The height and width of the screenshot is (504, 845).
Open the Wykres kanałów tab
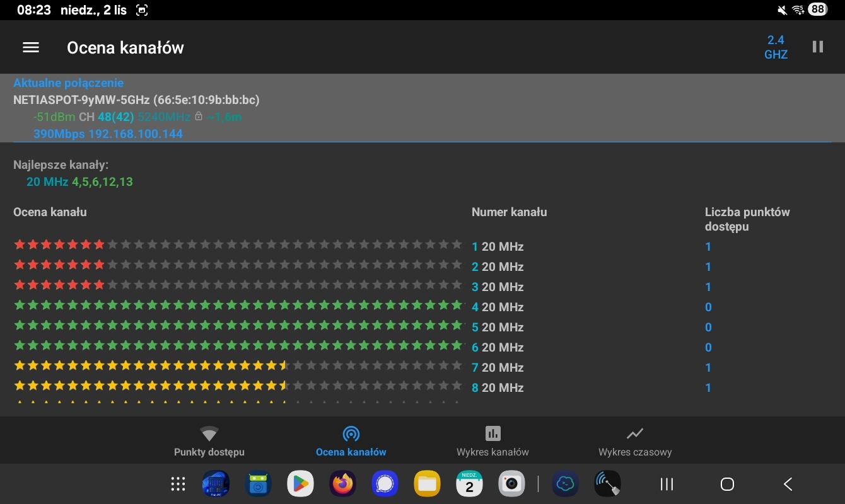point(492,441)
